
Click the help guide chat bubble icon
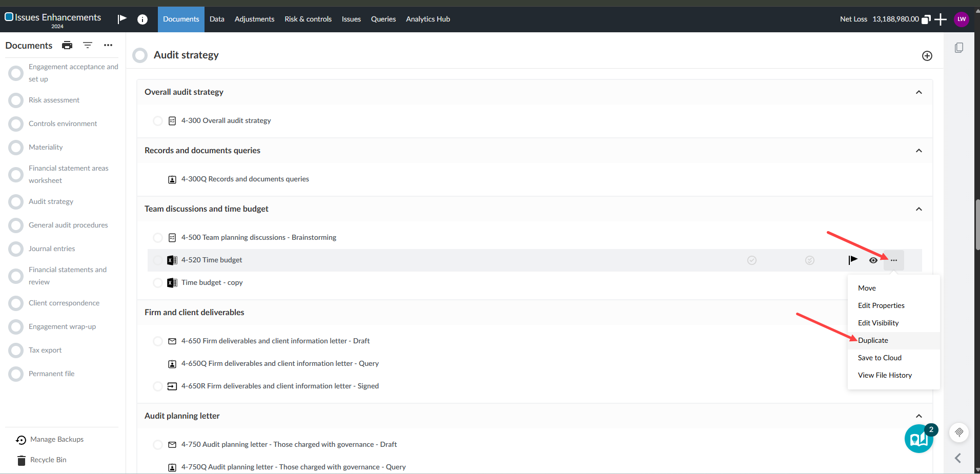919,439
